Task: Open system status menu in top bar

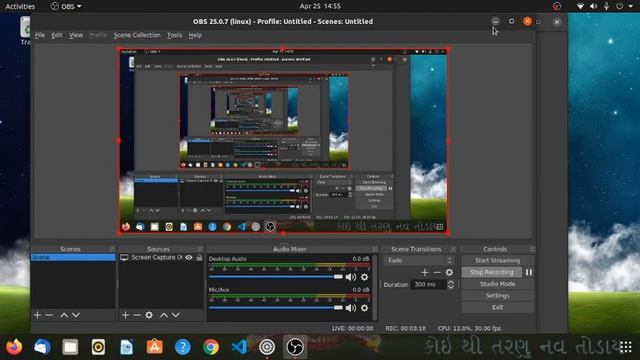Action: [x=606, y=6]
